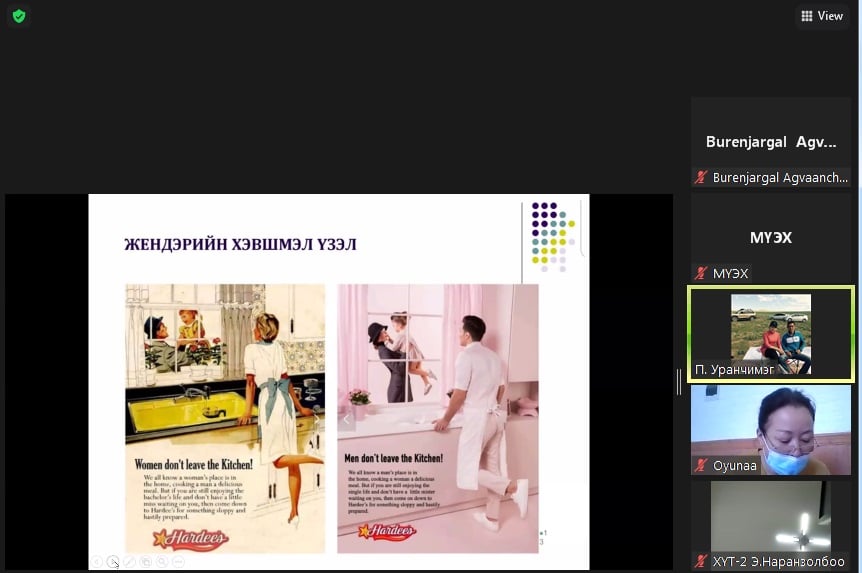Click the Hardee's logo on the vintage ad
The image size is (862, 573).
coord(190,538)
